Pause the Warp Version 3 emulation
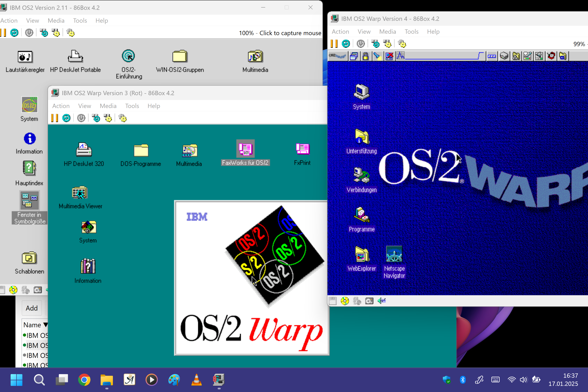The width and height of the screenshot is (588, 392). pyautogui.click(x=55, y=118)
